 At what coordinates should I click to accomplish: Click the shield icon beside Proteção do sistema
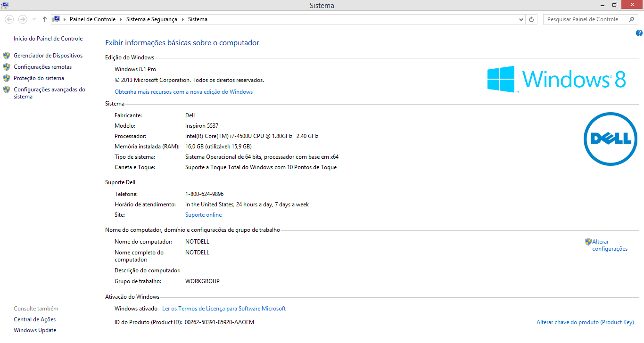(x=7, y=78)
